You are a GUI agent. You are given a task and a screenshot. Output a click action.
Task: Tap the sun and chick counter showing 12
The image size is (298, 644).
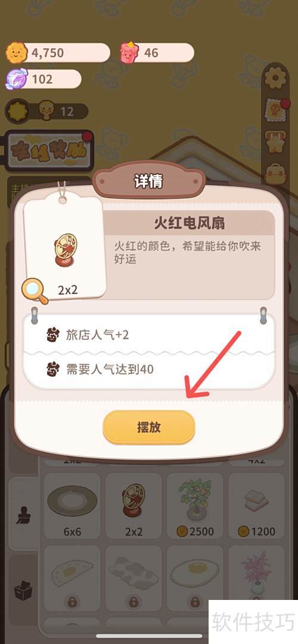tap(46, 111)
